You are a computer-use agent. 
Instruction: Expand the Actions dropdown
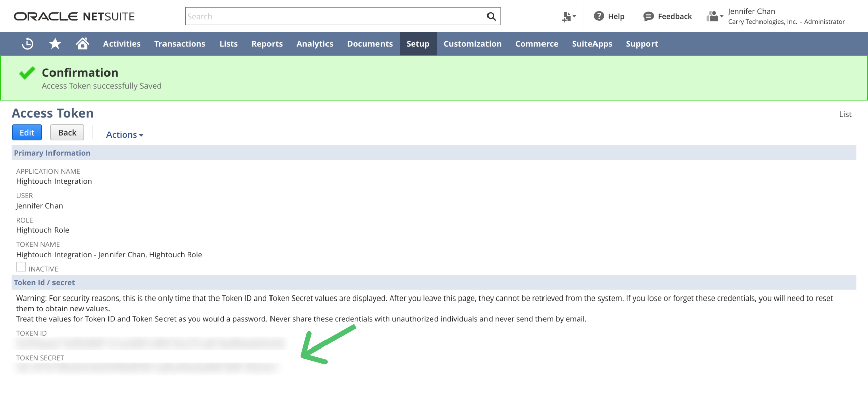click(x=125, y=135)
